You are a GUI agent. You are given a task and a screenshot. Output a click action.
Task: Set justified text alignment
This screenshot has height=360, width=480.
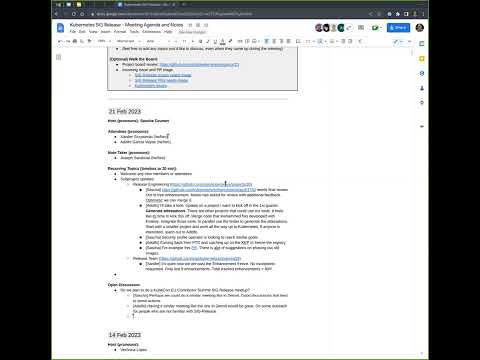[289, 41]
